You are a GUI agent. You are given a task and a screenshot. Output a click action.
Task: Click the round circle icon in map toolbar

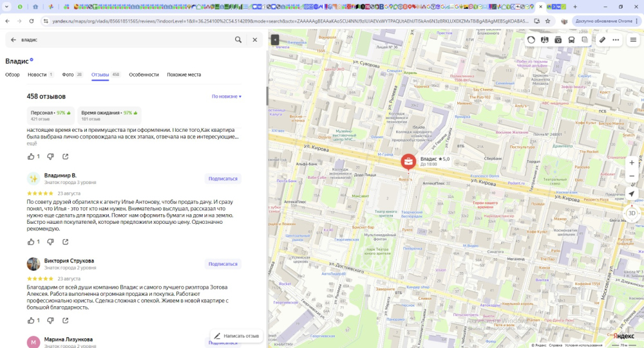(x=531, y=40)
